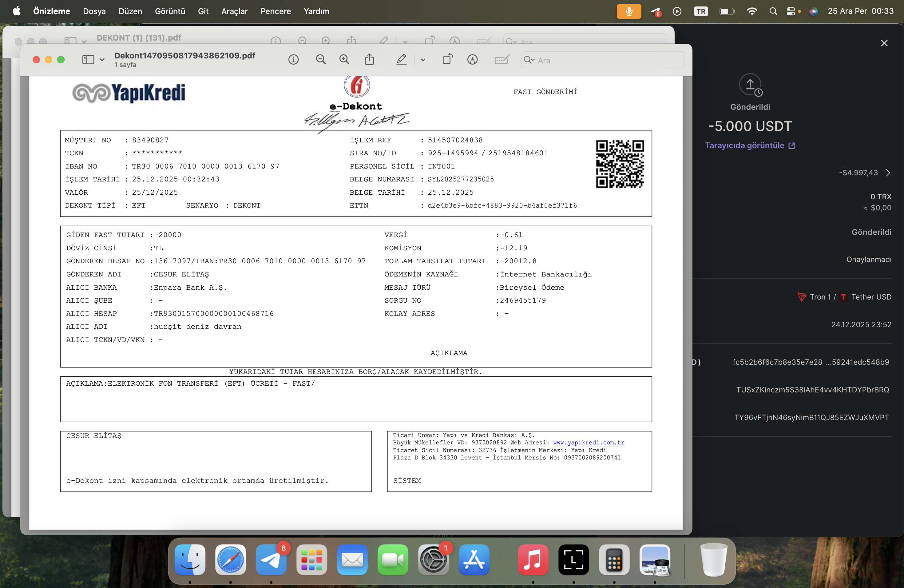The width and height of the screenshot is (904, 588).
Task: Click the Ara search field in Dekont147 window
Action: click(x=603, y=60)
